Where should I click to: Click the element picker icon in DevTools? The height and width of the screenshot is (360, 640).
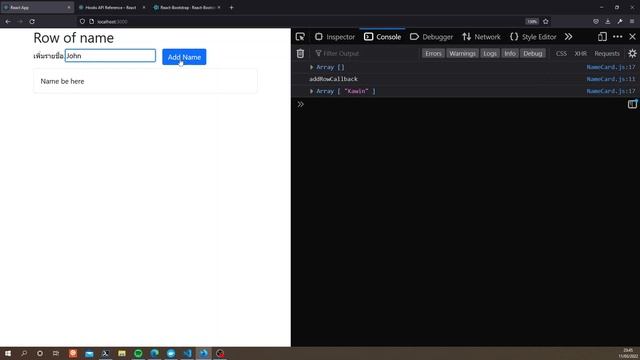point(300,37)
